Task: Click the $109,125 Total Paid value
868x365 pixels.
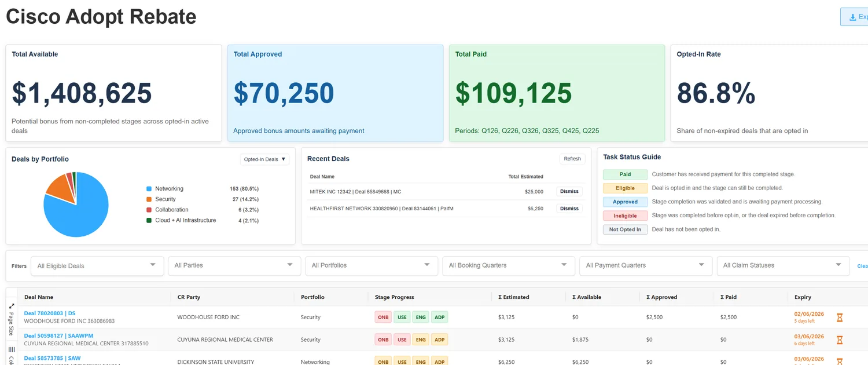Action: coord(514,93)
